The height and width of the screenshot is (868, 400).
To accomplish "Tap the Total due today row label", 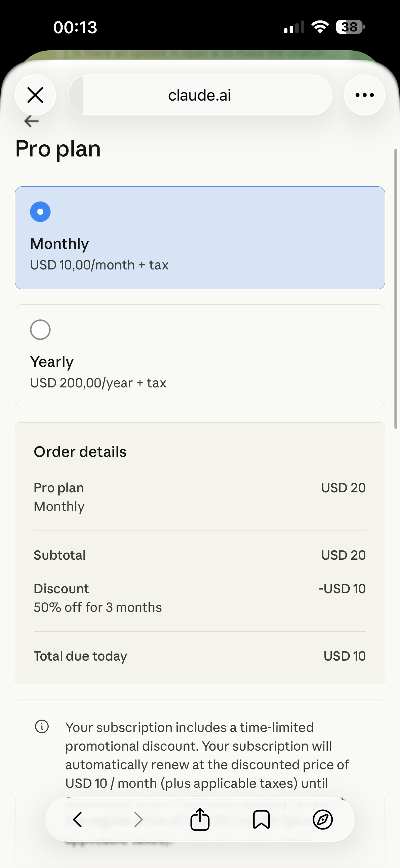I will (81, 656).
